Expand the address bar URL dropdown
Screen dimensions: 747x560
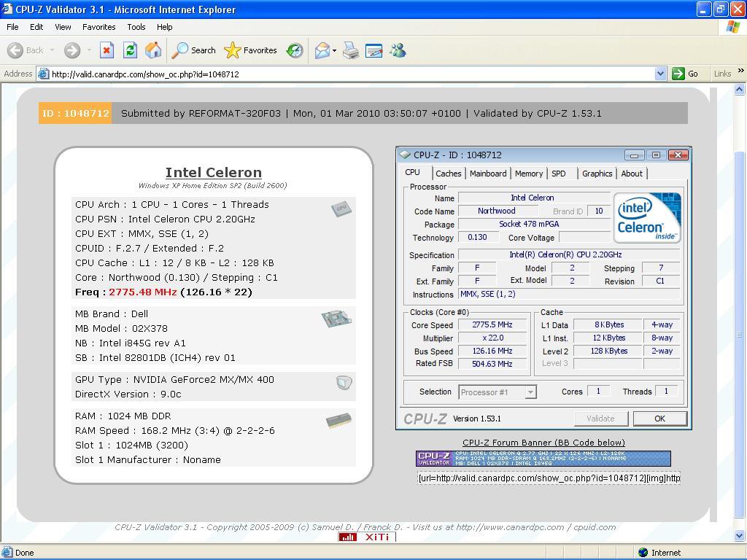660,74
